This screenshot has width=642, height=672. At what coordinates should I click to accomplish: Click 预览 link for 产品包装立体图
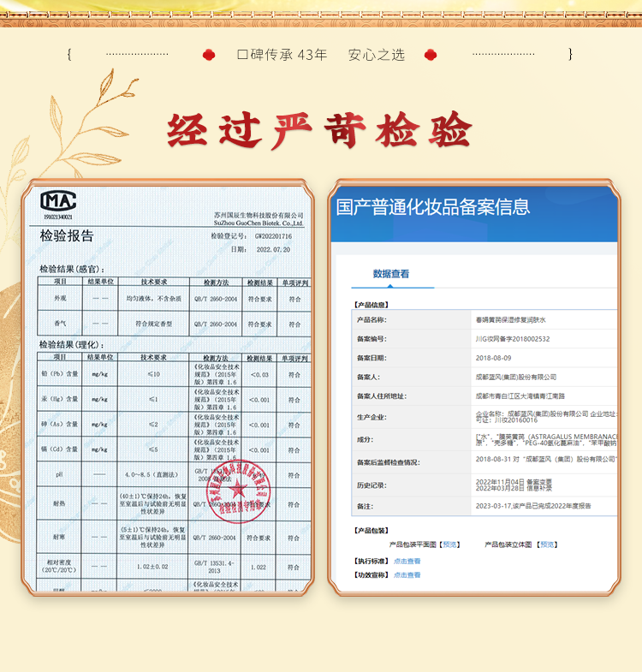point(547,544)
